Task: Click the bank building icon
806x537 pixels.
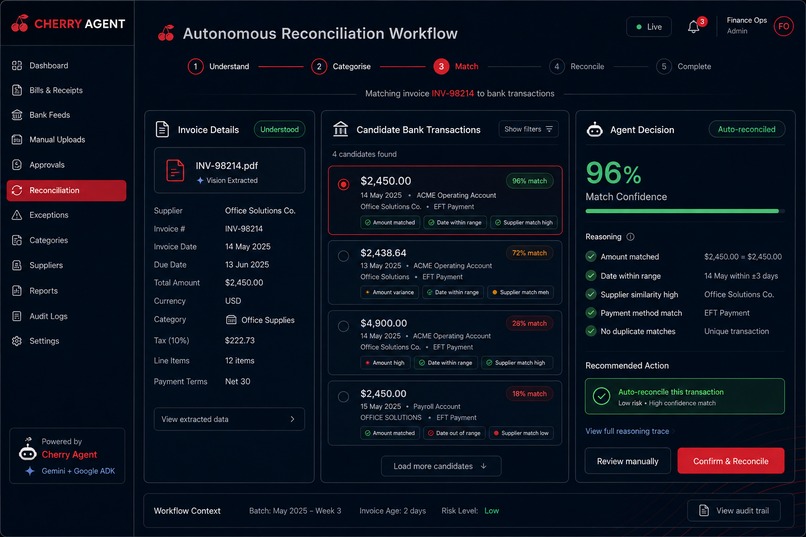Action: 340,129
